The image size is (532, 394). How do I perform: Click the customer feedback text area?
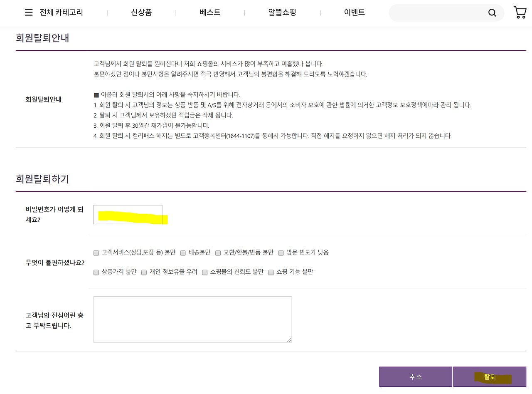192,319
